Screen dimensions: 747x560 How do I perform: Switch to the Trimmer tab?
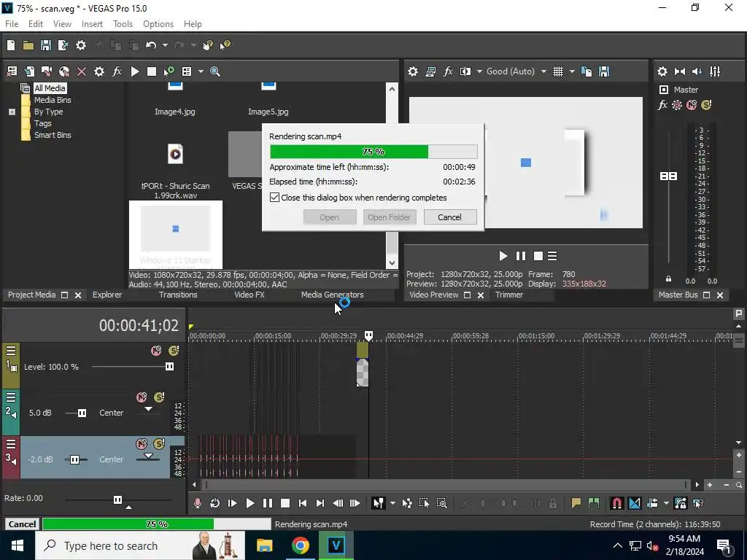coord(509,295)
